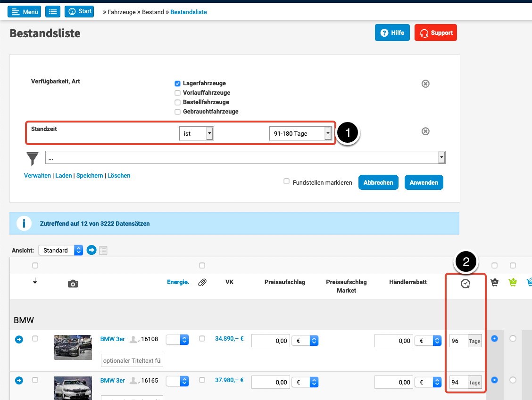
Task: Remove the Standzeit filter with its X icon
Action: (x=425, y=131)
